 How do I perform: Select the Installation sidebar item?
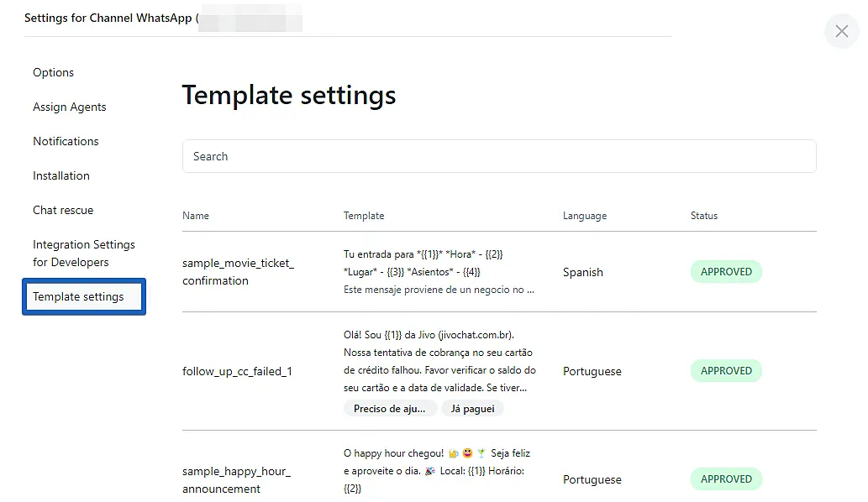[x=61, y=175]
